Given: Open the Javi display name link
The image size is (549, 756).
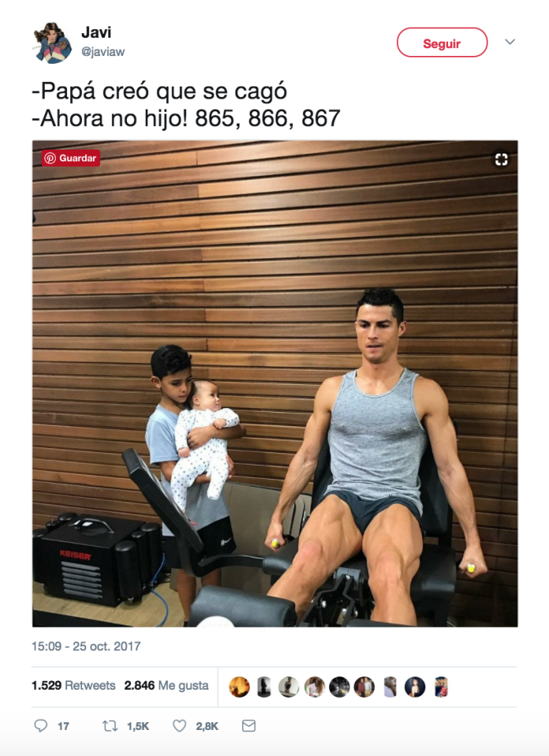Looking at the screenshot, I should [x=96, y=32].
